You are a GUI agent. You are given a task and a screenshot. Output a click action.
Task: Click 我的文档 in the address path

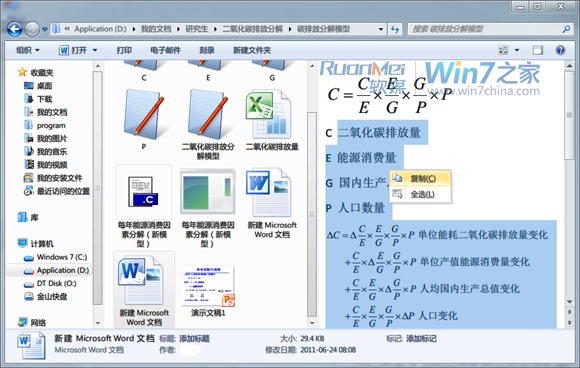point(156,29)
